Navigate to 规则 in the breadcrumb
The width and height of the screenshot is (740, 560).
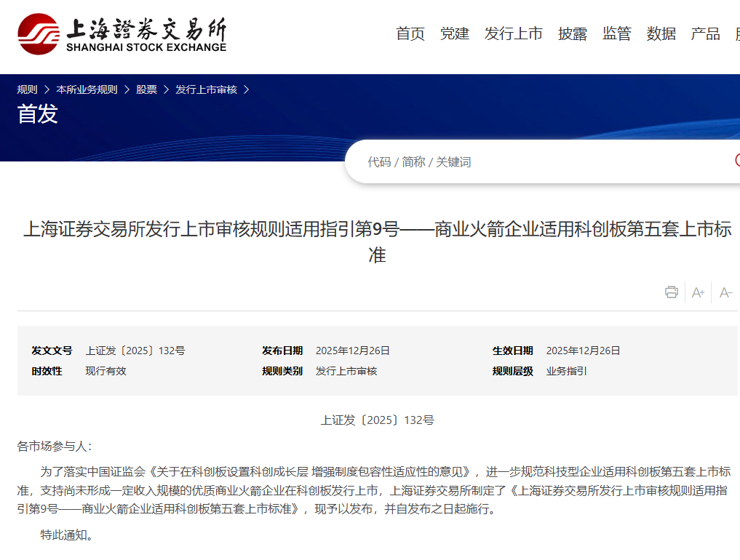27,89
